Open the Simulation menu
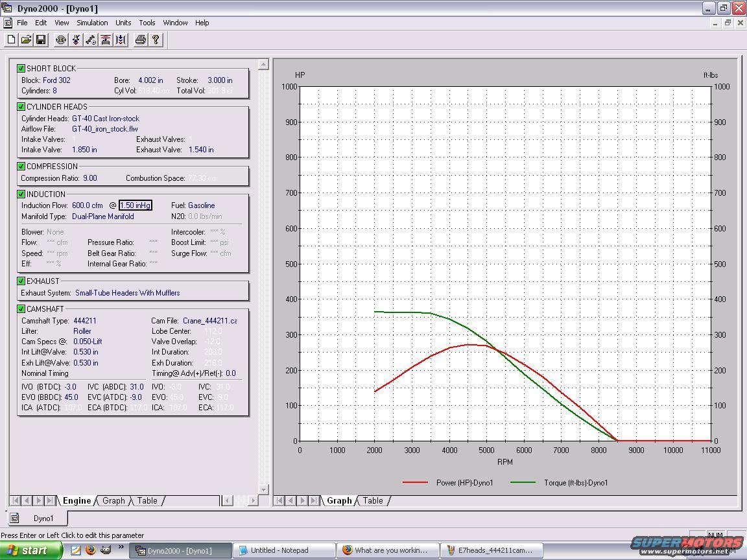The width and height of the screenshot is (747, 560). tap(92, 23)
